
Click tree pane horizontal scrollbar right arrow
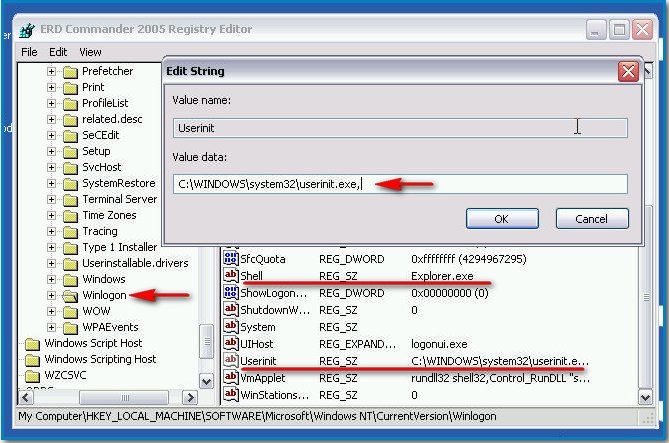pyautogui.click(x=190, y=398)
